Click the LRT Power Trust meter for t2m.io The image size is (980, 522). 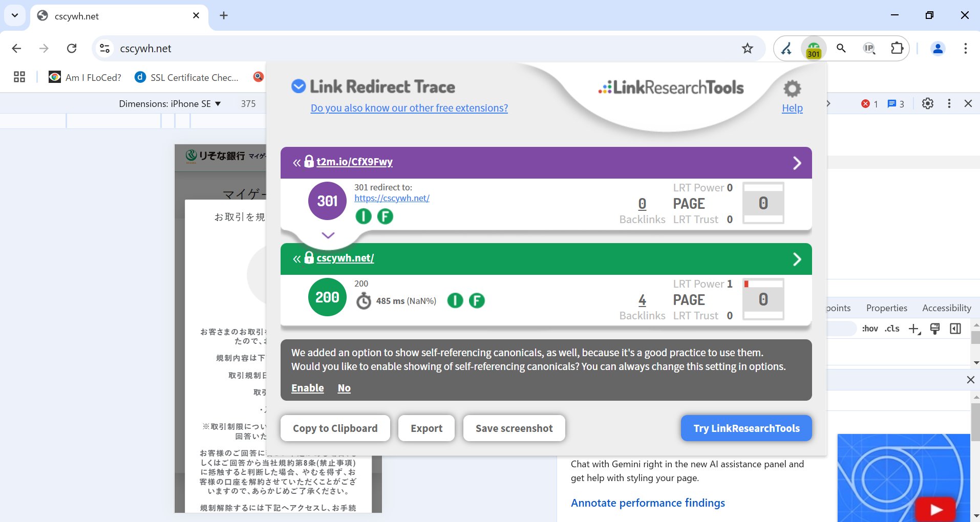(x=763, y=204)
